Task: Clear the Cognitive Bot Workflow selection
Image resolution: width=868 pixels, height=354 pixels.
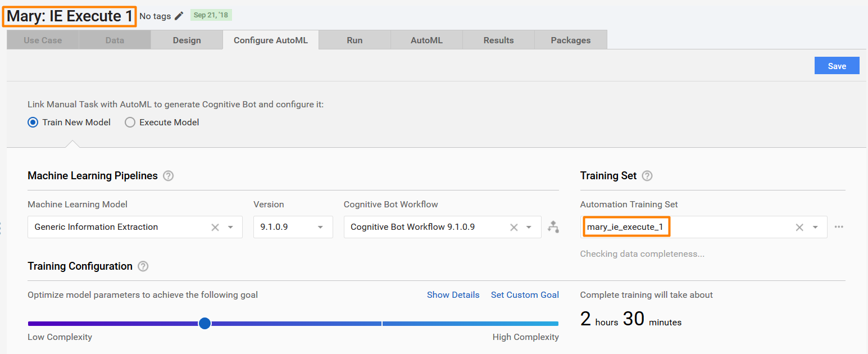Action: [x=513, y=227]
